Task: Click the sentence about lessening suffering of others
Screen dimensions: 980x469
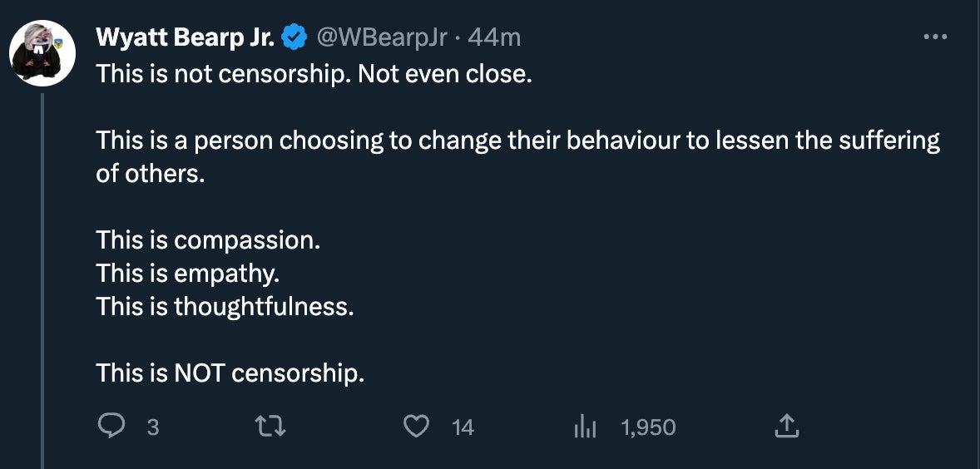Action: point(517,141)
